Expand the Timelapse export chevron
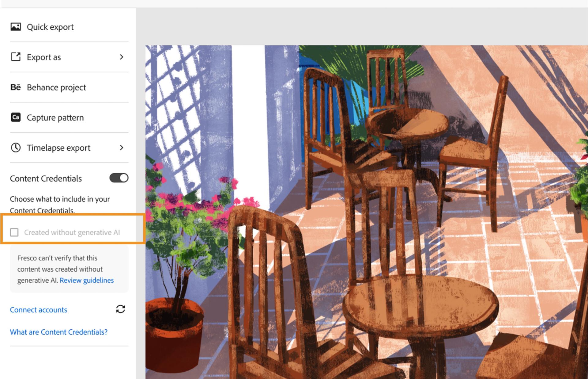 [122, 147]
